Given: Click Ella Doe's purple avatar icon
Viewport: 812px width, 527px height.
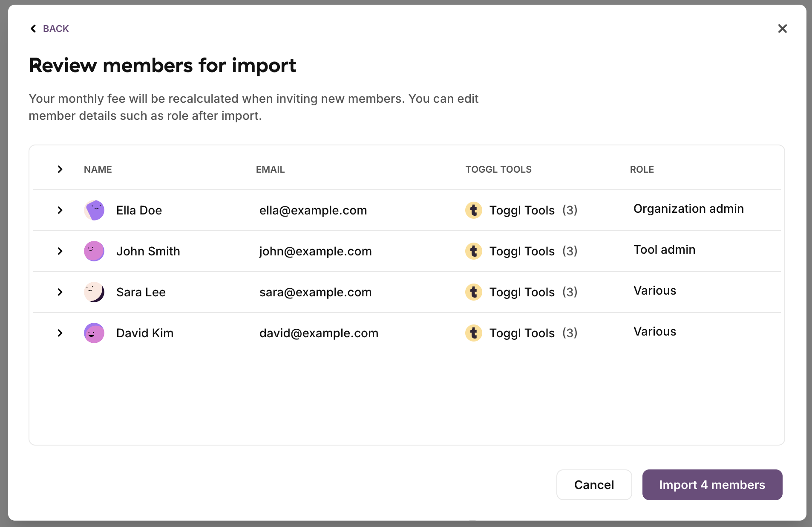Looking at the screenshot, I should click(94, 210).
